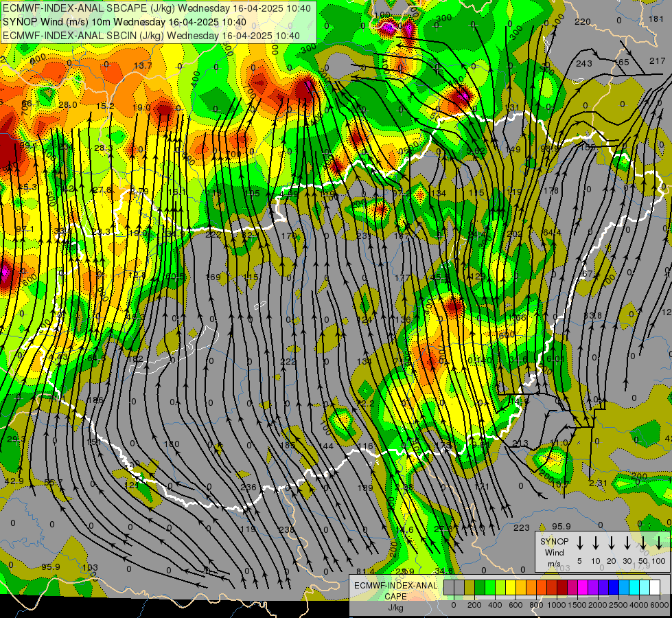Click the 42.9 value on the map
Image resolution: width=672 pixels, height=618 pixels.
coord(14,481)
